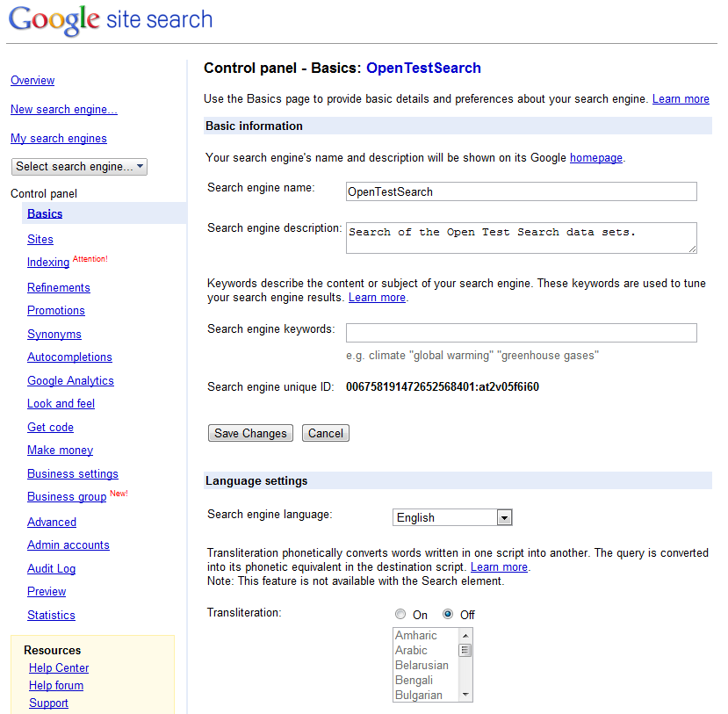The height and width of the screenshot is (714, 728).
Task: Open the Sites control panel section
Action: pos(40,240)
